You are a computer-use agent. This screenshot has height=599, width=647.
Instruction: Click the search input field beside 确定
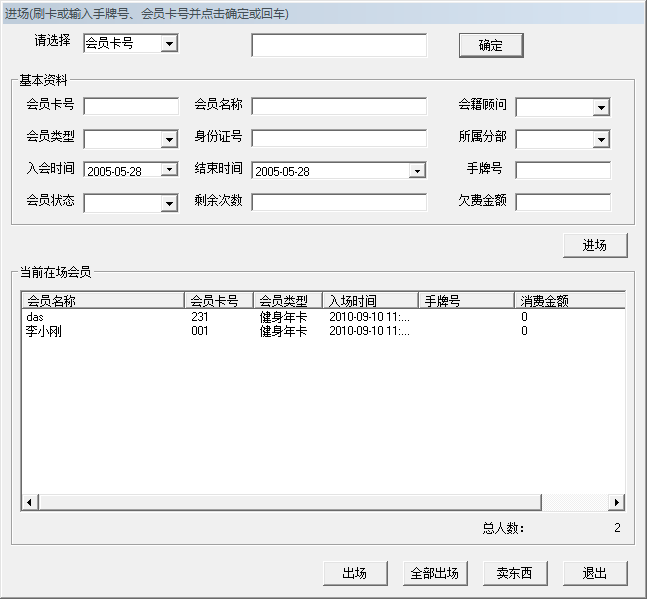pos(338,46)
